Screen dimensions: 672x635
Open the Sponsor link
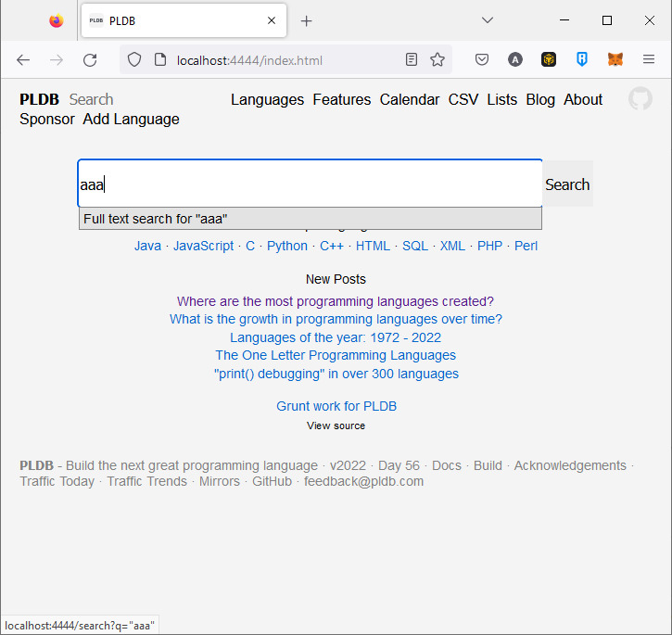point(47,120)
